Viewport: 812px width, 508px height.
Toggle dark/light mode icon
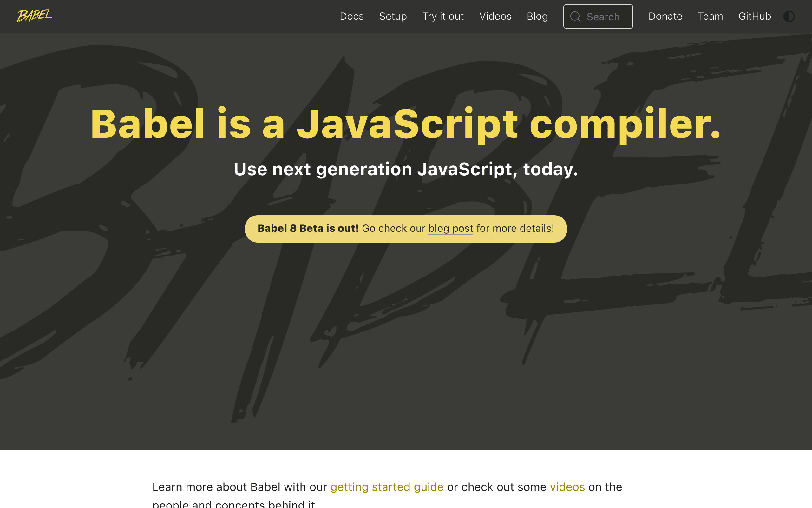(x=789, y=17)
